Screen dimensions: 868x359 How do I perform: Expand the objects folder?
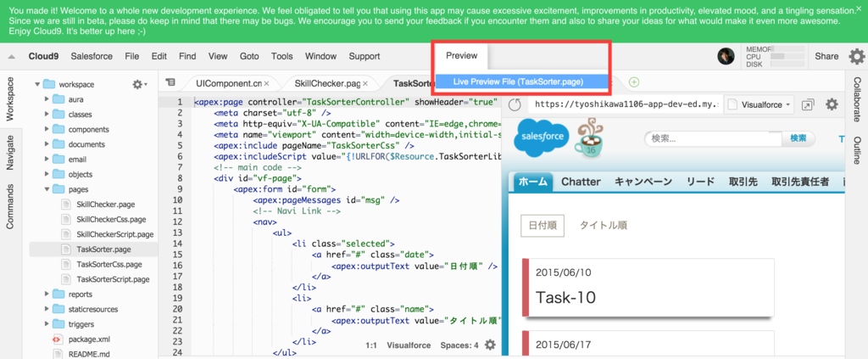coord(47,175)
